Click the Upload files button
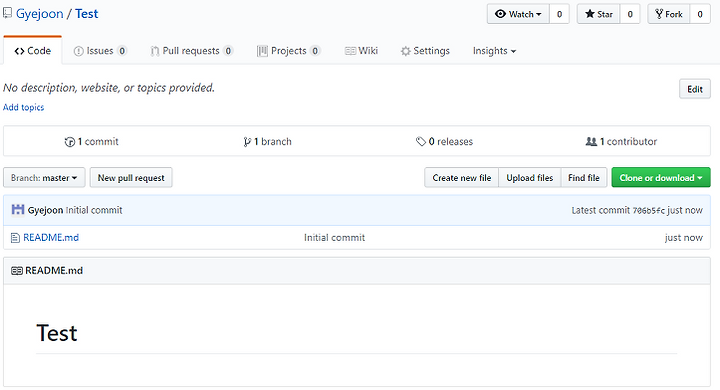The image size is (720, 390). pos(529,178)
